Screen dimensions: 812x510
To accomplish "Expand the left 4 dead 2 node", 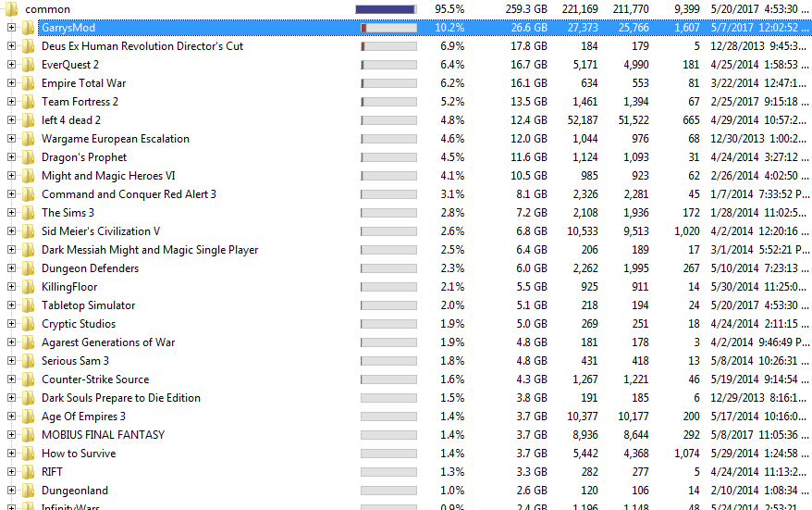I will coord(11,120).
